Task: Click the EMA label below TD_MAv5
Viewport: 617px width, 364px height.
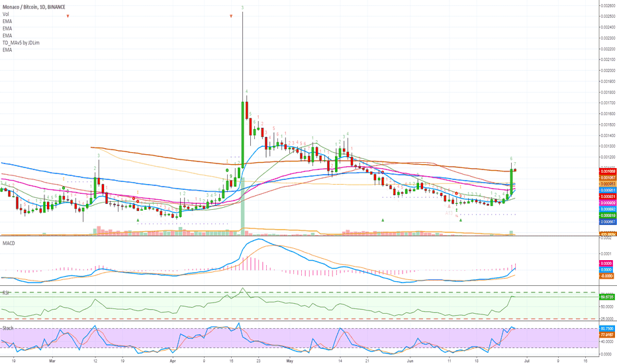Action: tap(7, 50)
